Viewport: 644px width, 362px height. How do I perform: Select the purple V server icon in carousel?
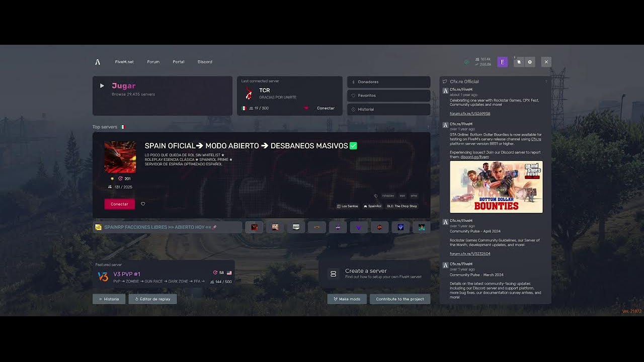pyautogui.click(x=359, y=227)
